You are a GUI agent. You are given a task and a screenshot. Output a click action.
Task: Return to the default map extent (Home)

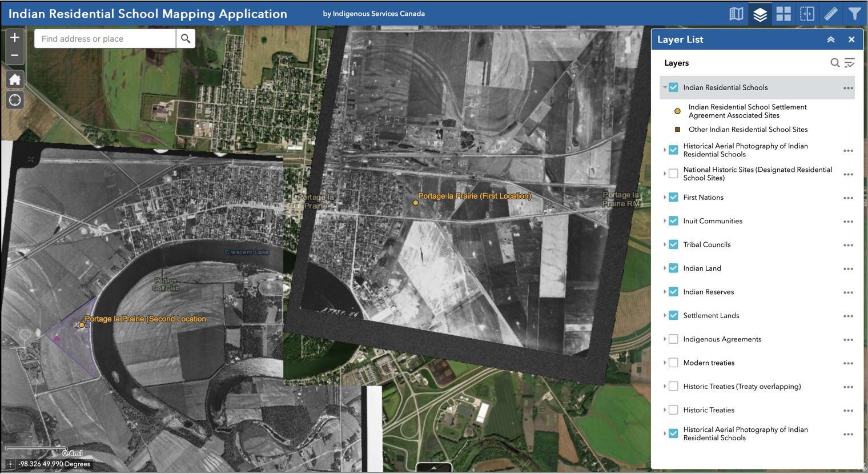pos(15,79)
